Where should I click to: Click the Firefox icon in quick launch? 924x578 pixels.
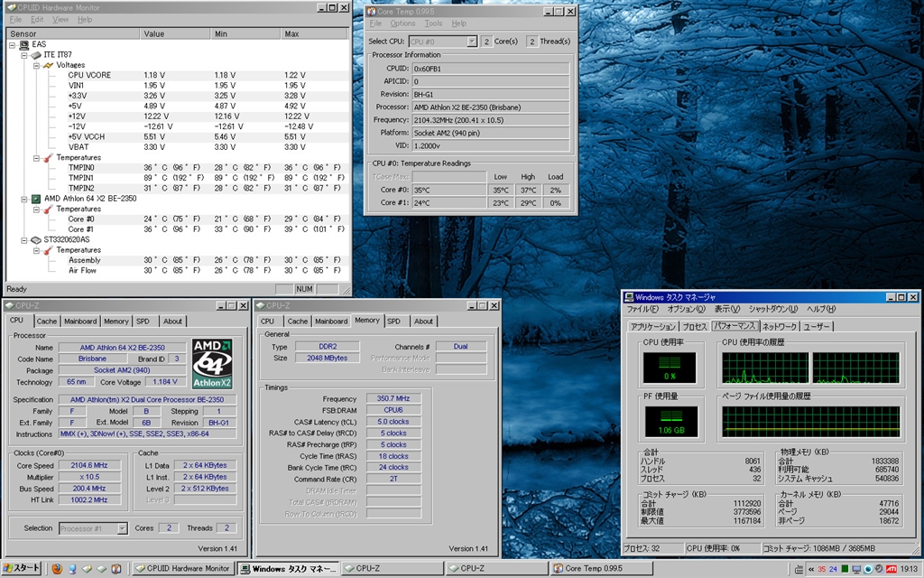[57, 569]
